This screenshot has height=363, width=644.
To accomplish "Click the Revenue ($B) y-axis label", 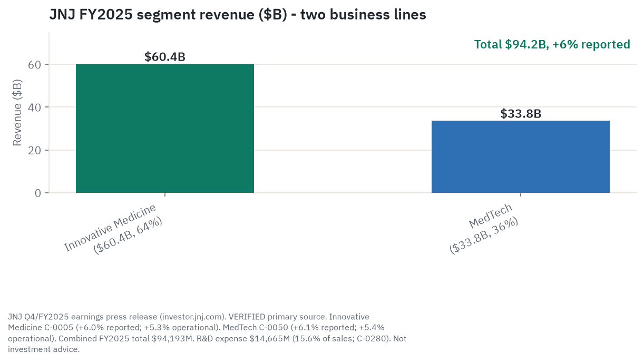I will point(17,113).
